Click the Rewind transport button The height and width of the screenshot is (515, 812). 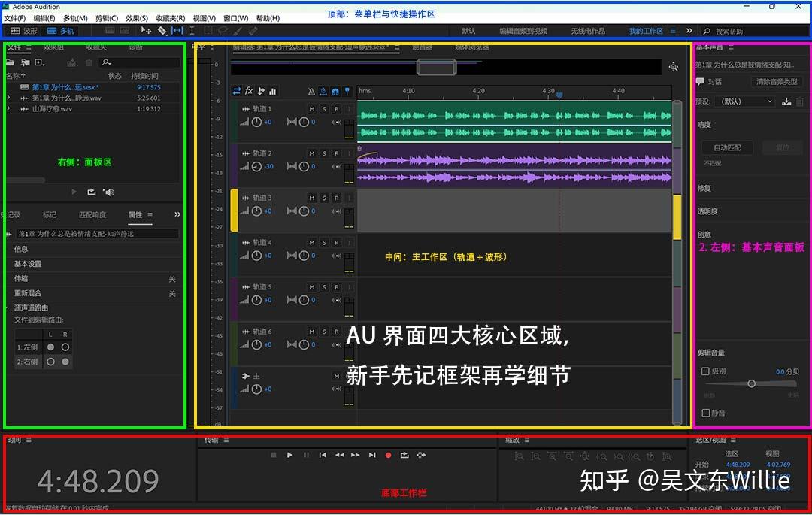pyautogui.click(x=339, y=455)
